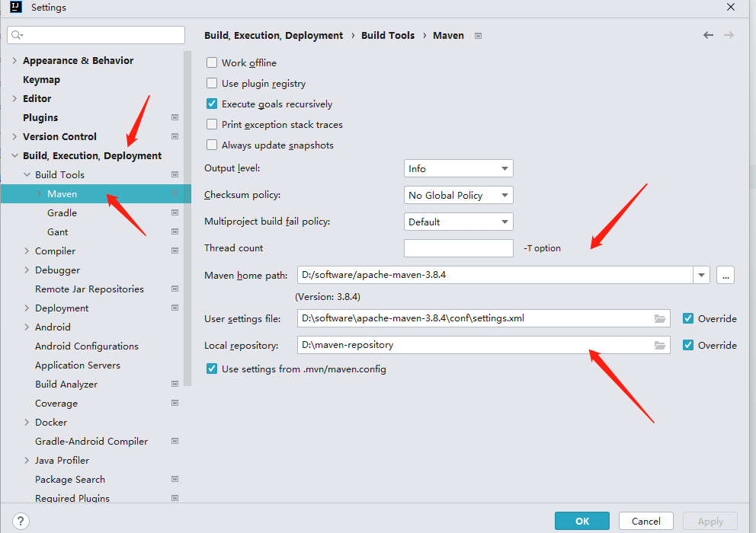This screenshot has height=533, width=756.
Task: Click Build, Execution, Deployment breadcrumb
Action: tap(274, 35)
